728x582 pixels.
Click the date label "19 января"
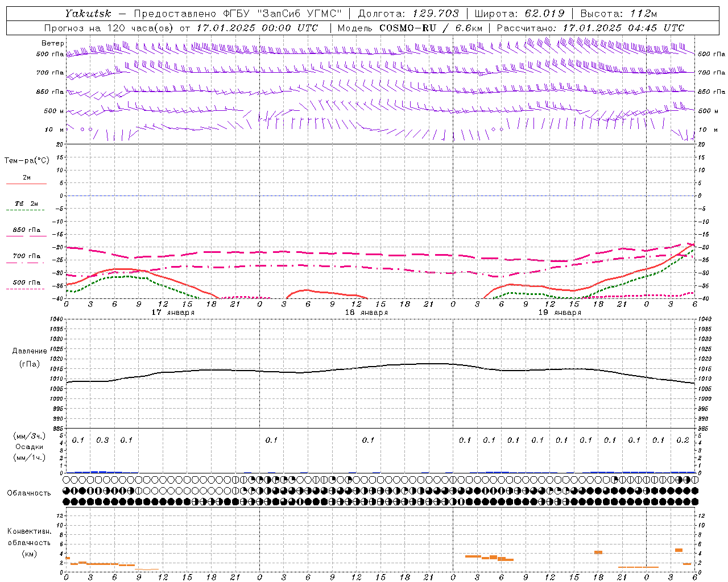[560, 313]
